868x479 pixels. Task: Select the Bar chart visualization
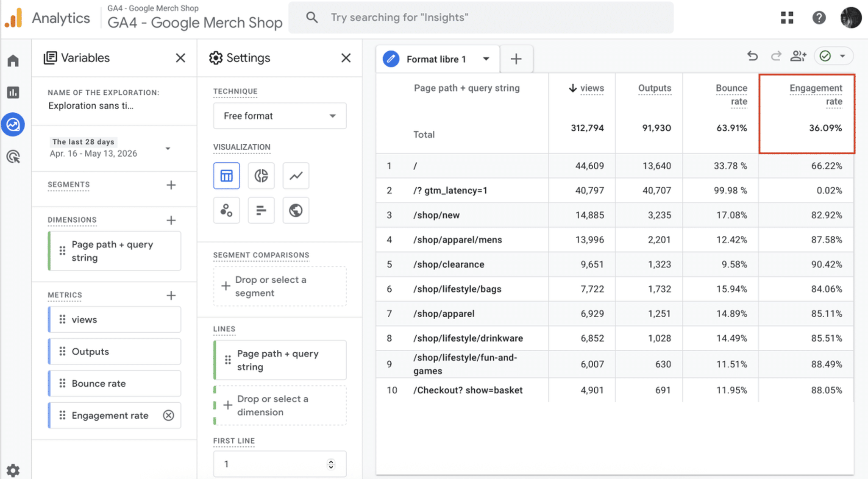tap(261, 210)
